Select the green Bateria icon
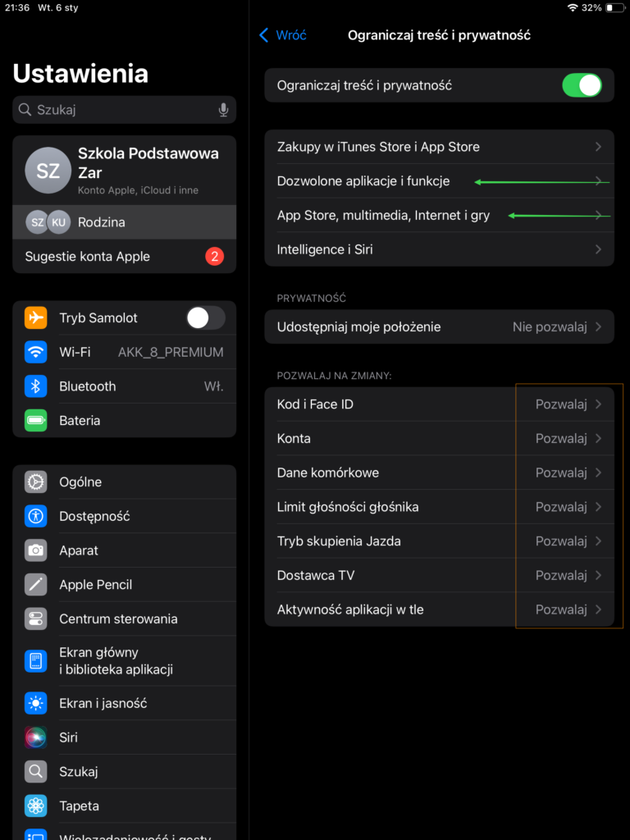 pos(35,421)
